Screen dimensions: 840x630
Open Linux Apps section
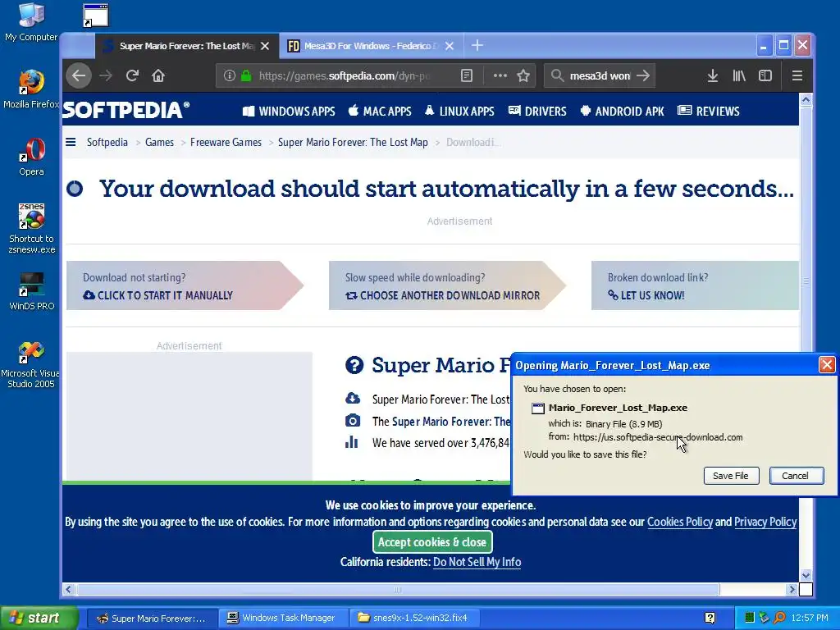(459, 112)
